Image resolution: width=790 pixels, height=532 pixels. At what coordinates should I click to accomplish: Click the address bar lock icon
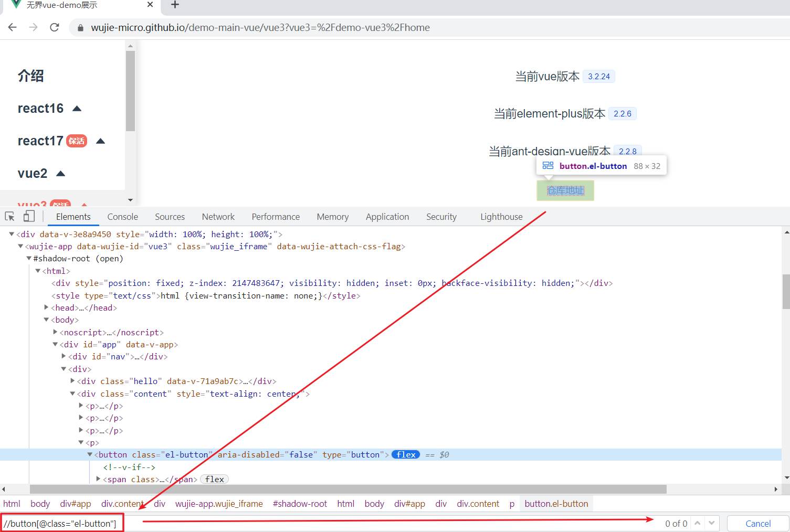pyautogui.click(x=80, y=27)
